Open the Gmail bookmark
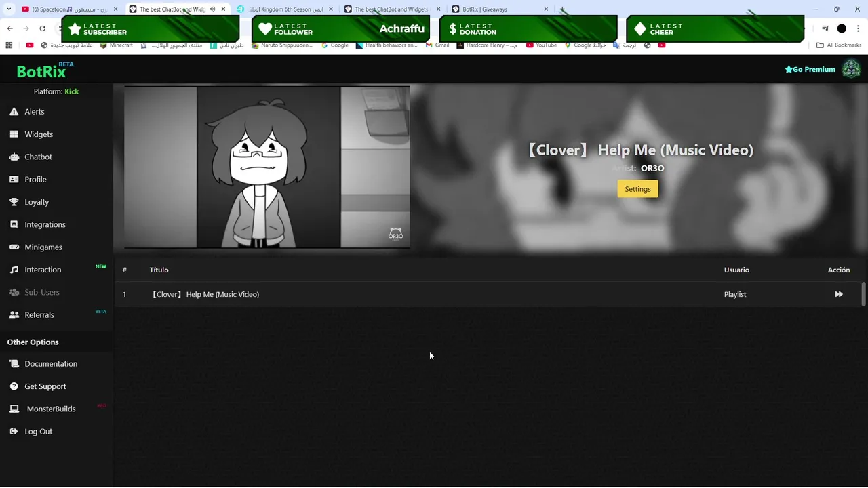This screenshot has width=868, height=488. pos(437,45)
